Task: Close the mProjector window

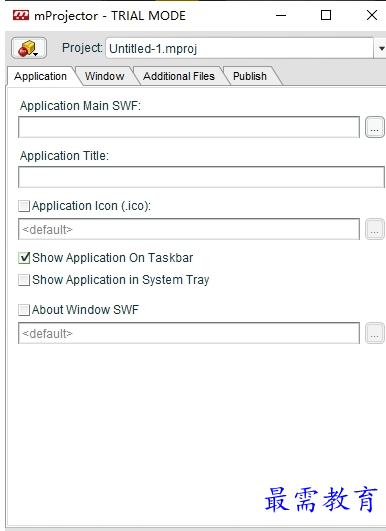Action: click(x=372, y=15)
